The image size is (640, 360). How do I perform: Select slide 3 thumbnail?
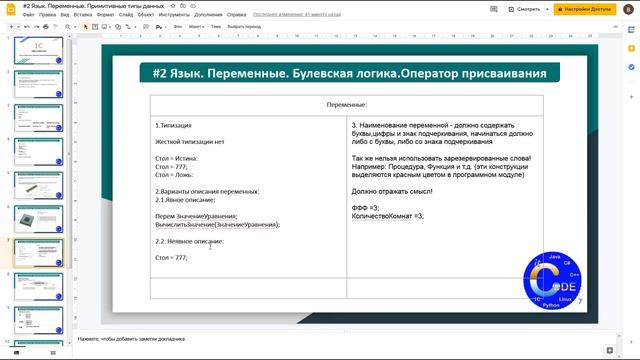click(38, 118)
